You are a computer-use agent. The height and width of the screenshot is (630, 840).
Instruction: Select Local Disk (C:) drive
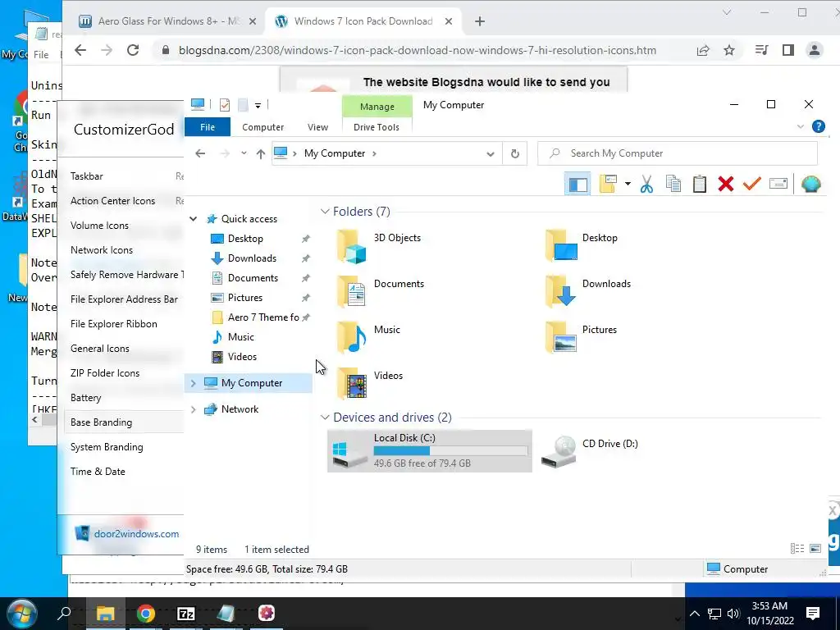coord(430,451)
